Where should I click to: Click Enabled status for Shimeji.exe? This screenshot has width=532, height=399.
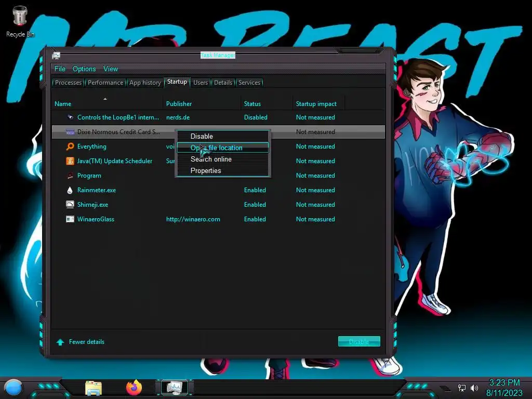[255, 205]
